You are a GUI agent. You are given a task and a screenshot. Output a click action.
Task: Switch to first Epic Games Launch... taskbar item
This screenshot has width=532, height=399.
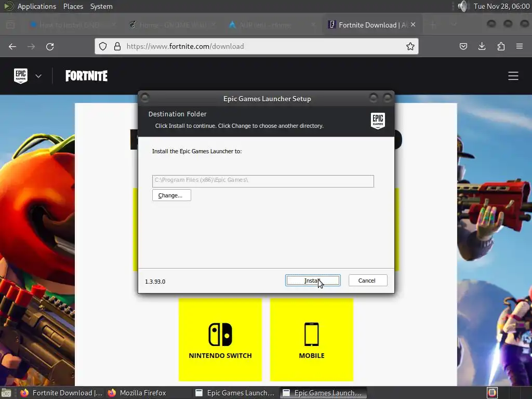click(x=235, y=393)
